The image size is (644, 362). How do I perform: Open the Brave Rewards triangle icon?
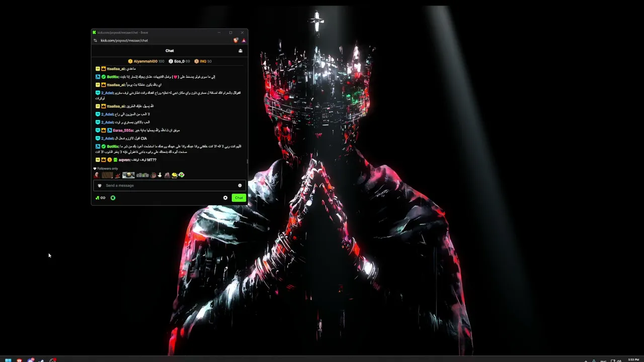pos(244,40)
